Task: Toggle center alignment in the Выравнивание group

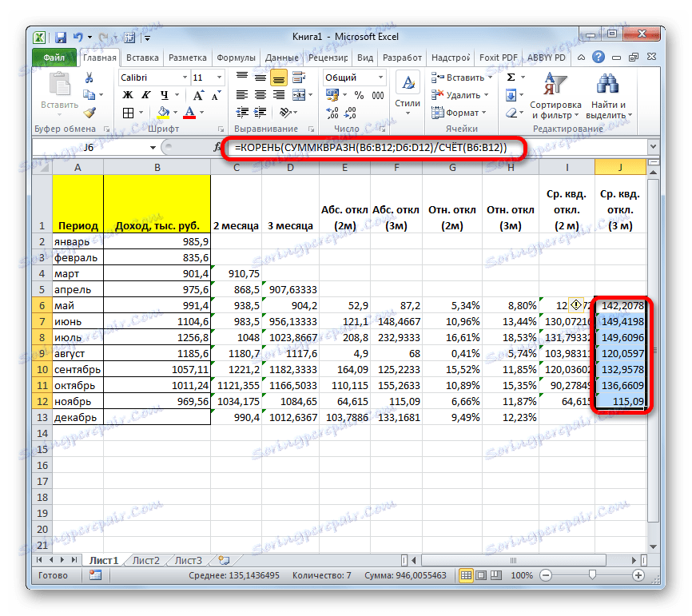Action: [260, 95]
